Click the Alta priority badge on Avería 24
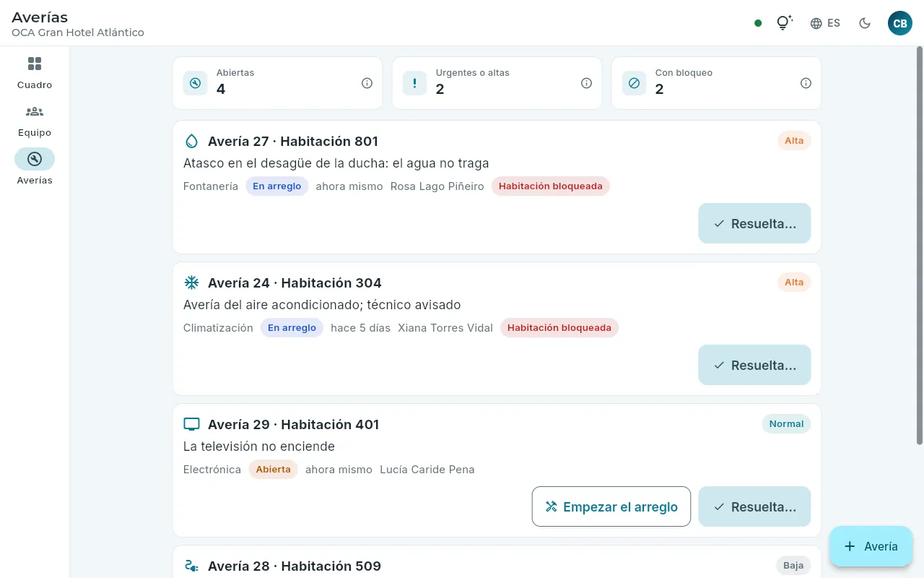Viewport: 924px width, 578px height. pos(794,282)
